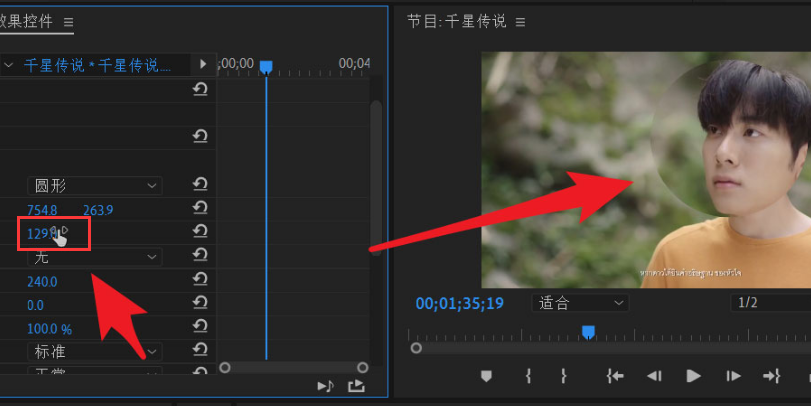Reset the 0.0 parameter

[200, 302]
